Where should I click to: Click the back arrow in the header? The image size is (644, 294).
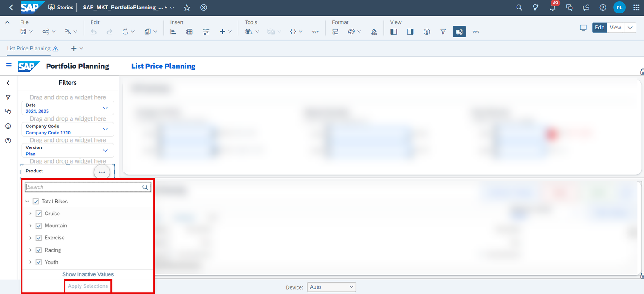pos(11,8)
